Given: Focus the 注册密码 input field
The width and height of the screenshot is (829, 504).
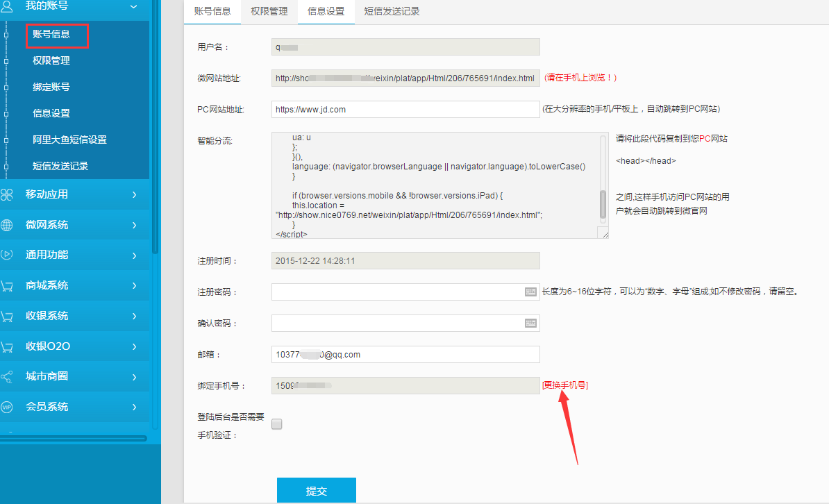Looking at the screenshot, I should click(405, 292).
